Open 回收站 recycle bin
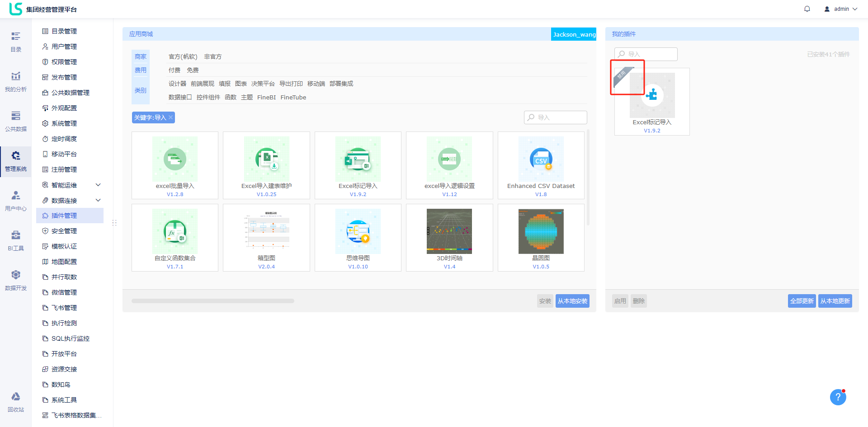Image resolution: width=868 pixels, height=427 pixels. pos(16,402)
